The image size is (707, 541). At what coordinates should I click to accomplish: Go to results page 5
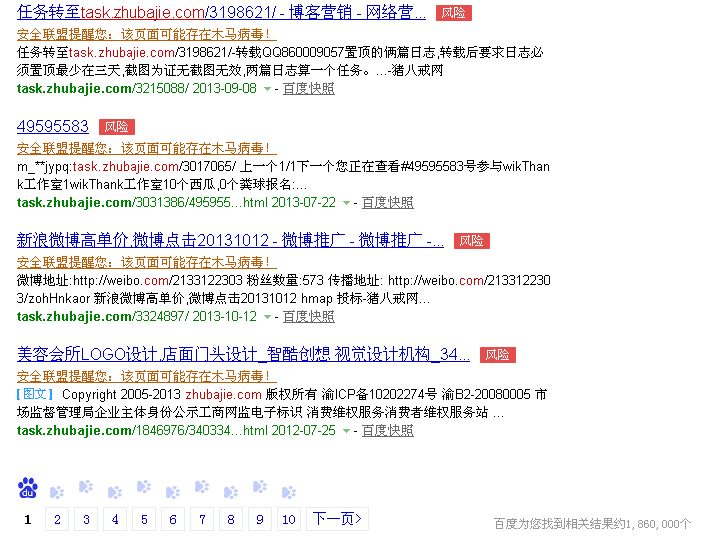(x=144, y=519)
